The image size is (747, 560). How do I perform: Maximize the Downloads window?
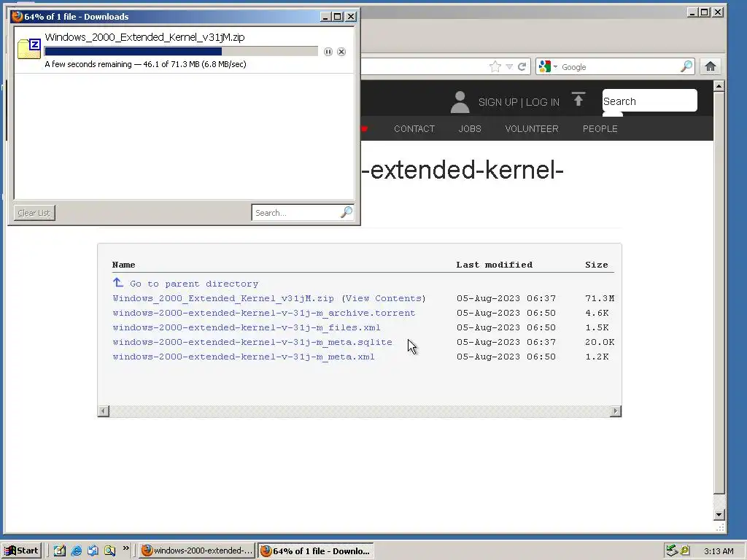coord(337,17)
